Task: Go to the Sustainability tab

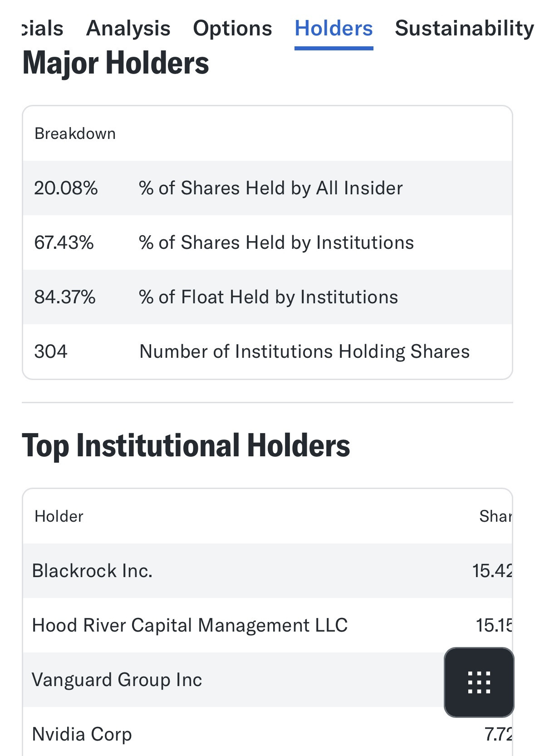Action: 464,28
